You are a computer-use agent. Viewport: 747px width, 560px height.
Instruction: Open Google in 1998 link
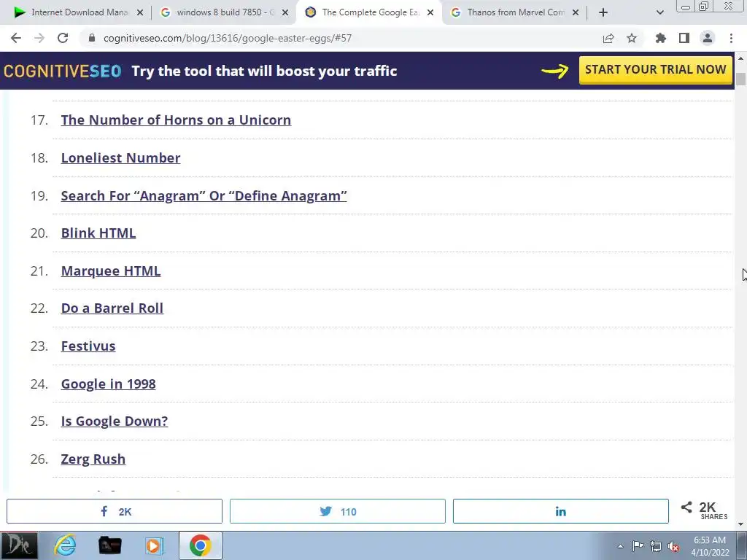tap(108, 384)
